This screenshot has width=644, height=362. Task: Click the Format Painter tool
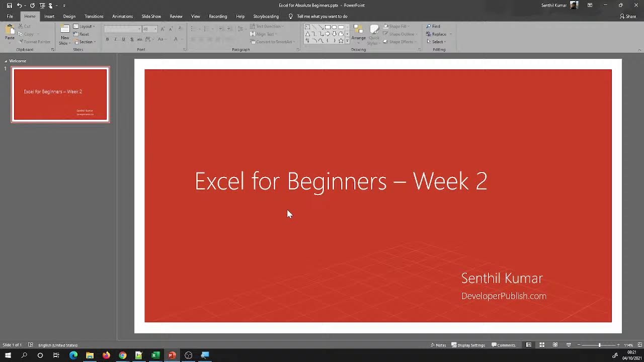click(35, 42)
